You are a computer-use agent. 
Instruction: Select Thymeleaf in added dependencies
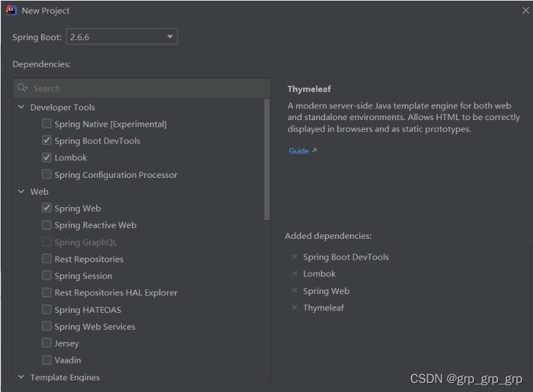(323, 308)
